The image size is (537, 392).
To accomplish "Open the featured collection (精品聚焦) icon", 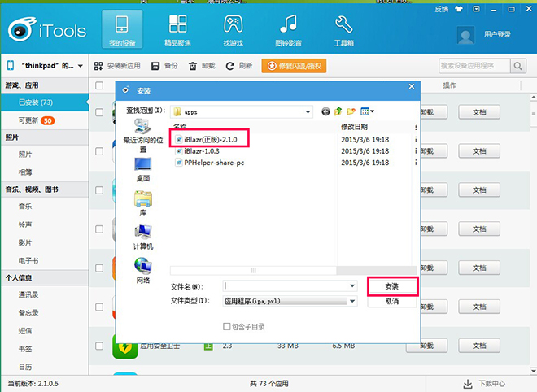I will point(177,24).
